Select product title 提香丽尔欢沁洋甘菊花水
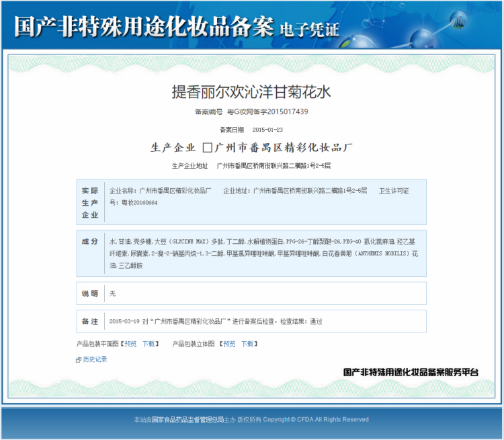 [x=251, y=92]
